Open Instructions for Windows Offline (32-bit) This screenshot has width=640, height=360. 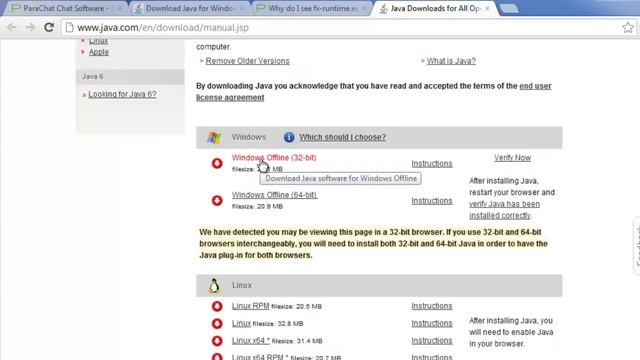point(432,163)
